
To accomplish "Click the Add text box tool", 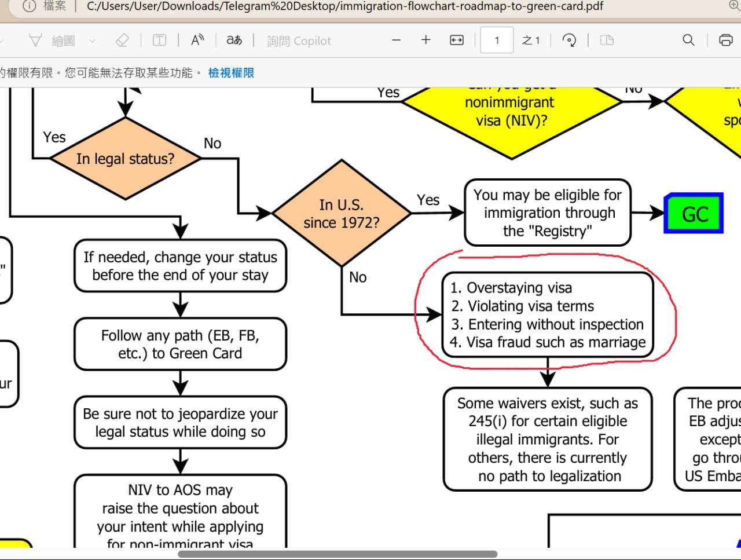I will 159,41.
